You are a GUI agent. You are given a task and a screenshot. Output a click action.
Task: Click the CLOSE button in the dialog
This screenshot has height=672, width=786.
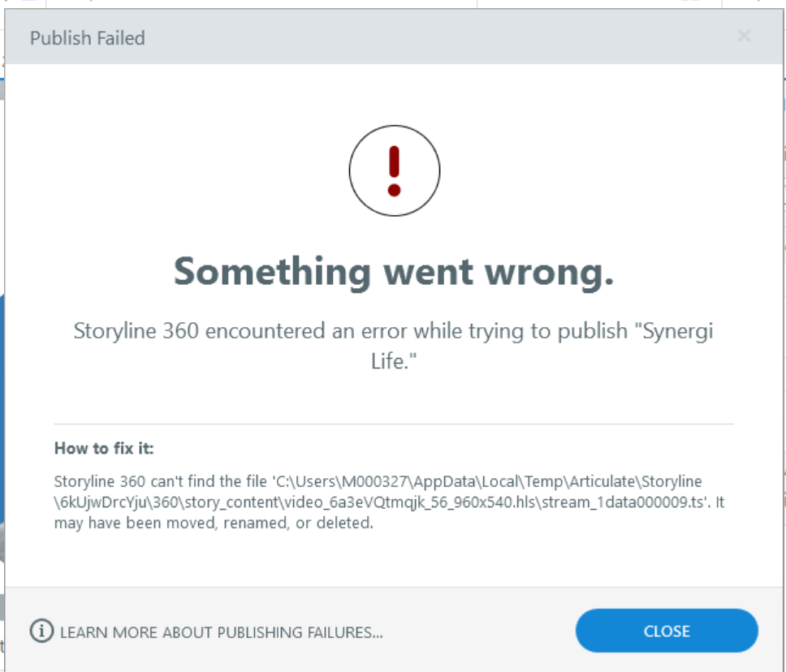666,631
